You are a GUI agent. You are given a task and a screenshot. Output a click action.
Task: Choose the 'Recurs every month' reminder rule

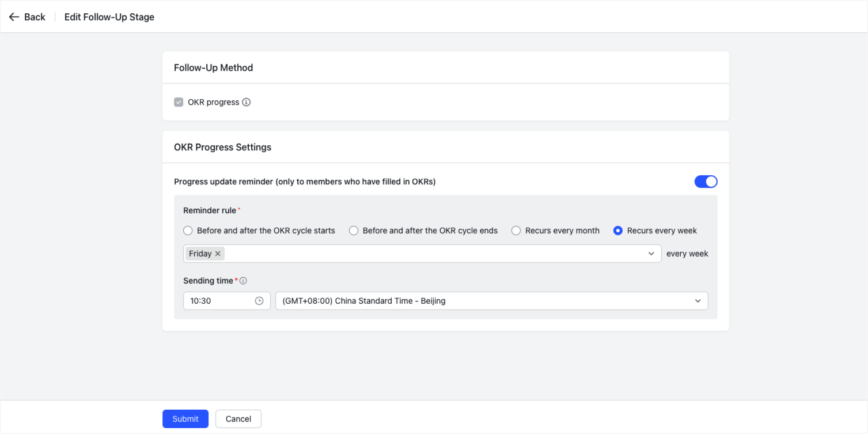coord(516,230)
